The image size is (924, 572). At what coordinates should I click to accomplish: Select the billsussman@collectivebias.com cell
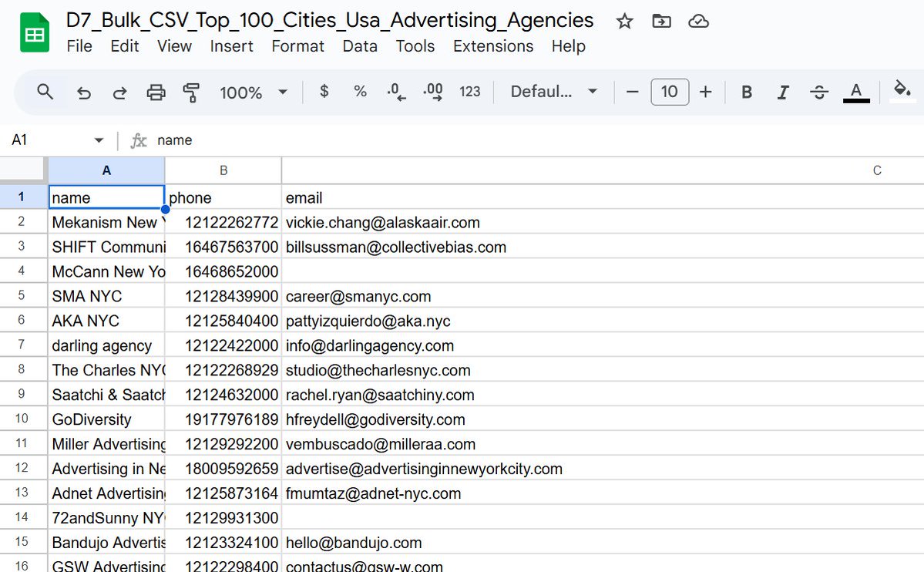click(603, 247)
